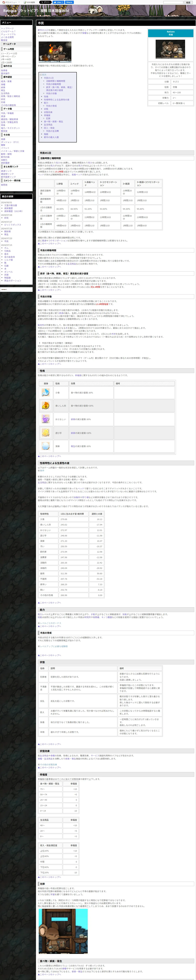Screen dimensions: 196x980
Task: Open 更新履歴（2023年） under recent updates
Action: coord(13,211)
